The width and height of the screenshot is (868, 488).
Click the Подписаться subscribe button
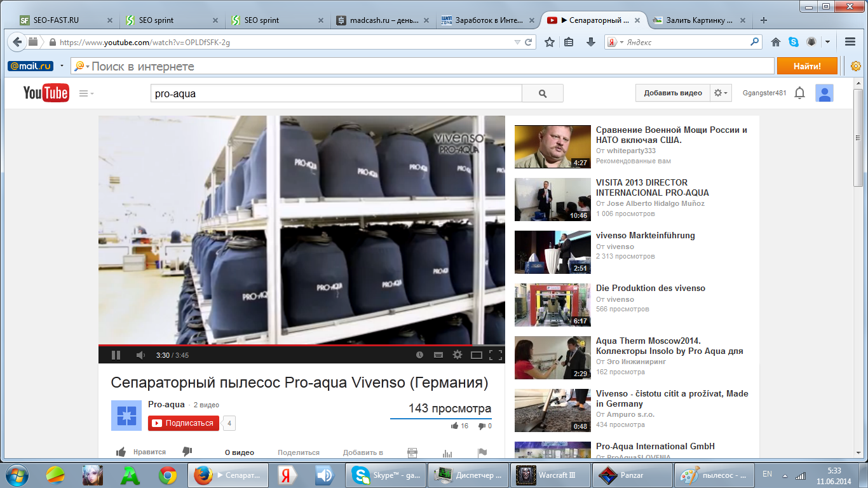point(184,423)
